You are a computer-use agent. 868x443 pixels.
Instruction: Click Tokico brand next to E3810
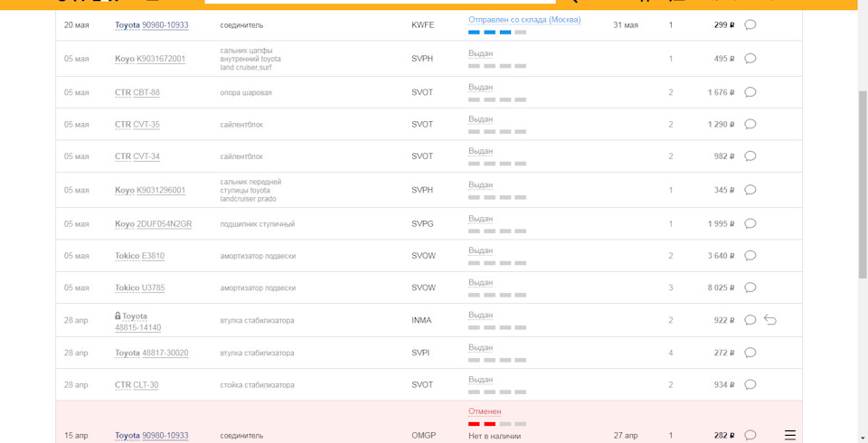pos(127,256)
